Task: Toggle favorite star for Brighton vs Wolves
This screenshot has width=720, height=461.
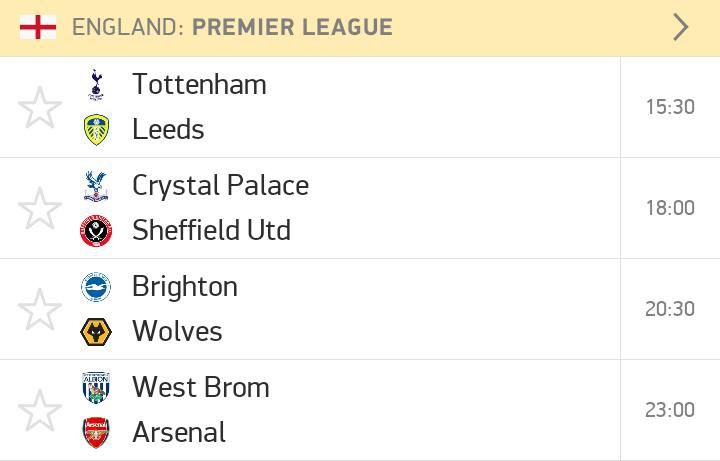Action: [40, 309]
